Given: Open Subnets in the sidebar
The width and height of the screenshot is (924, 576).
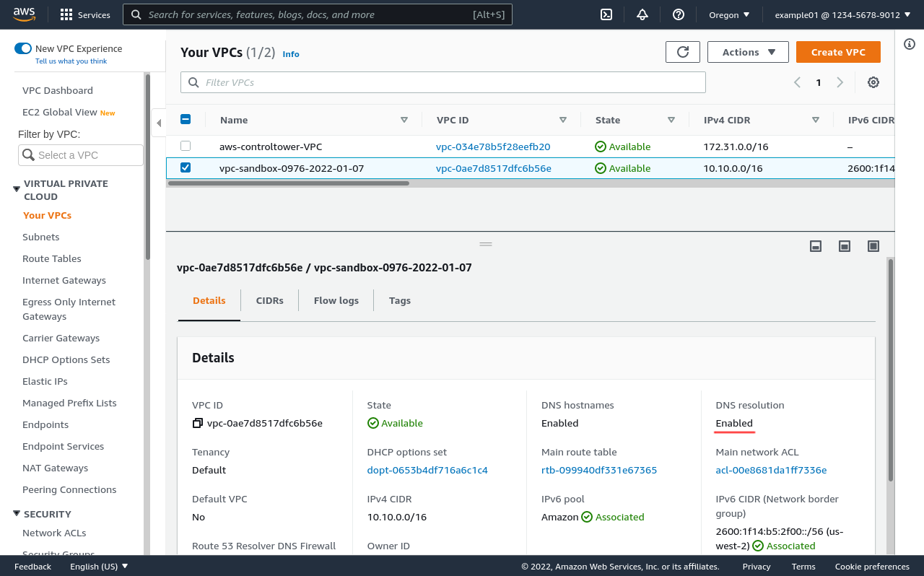Looking at the screenshot, I should (41, 237).
